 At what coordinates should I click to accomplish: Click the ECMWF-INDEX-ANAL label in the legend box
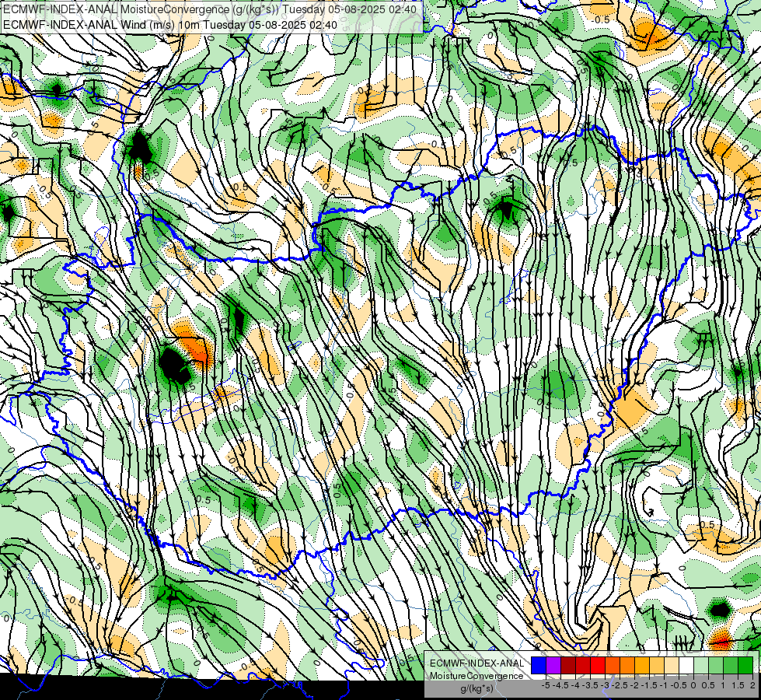point(476,663)
